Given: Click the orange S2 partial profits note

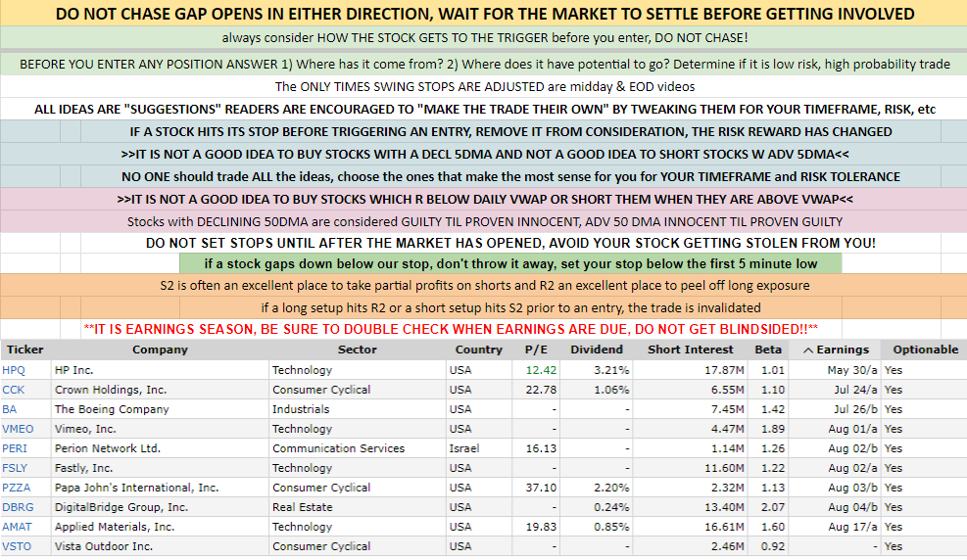Looking at the screenshot, I should [484, 286].
